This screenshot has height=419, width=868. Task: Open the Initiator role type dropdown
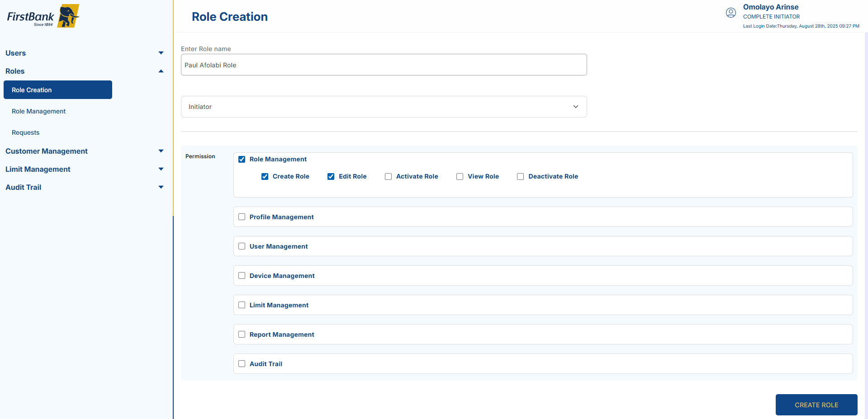click(x=384, y=107)
